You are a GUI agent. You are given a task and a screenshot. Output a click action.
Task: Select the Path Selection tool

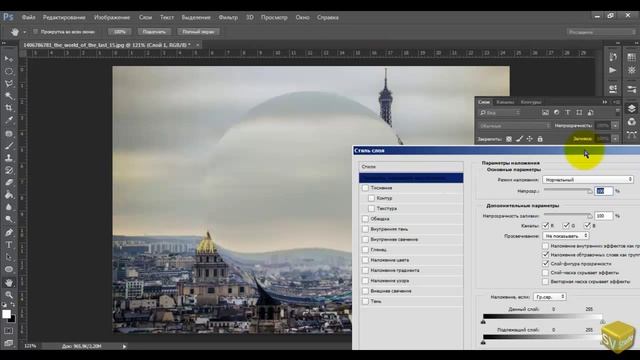click(x=9, y=257)
